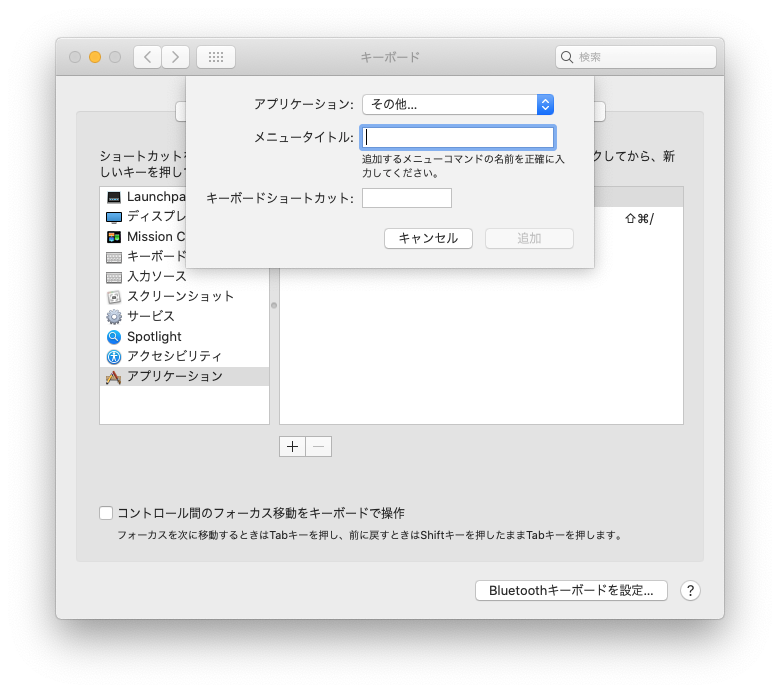Click the スクリーンショット screenshot icon
Screen dimensions: 780x693
coord(114,297)
